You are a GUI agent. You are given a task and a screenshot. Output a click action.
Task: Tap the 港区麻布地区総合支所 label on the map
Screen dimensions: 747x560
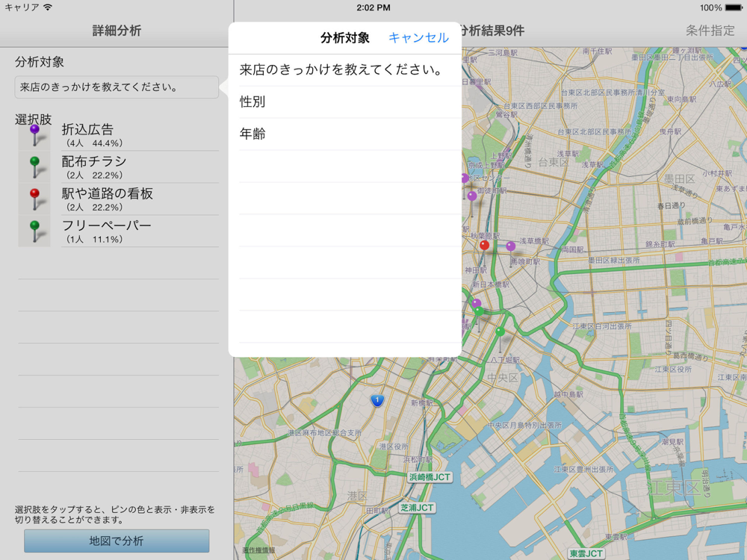(x=324, y=433)
